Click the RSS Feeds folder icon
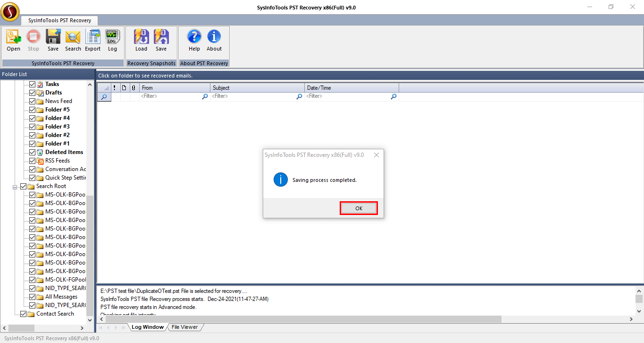Image resolution: width=644 pixels, height=343 pixels. click(40, 161)
